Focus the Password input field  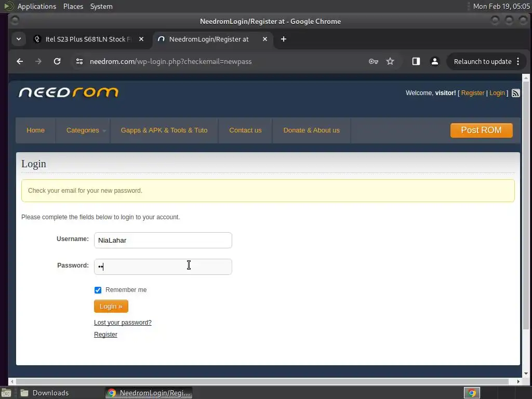pos(163,267)
